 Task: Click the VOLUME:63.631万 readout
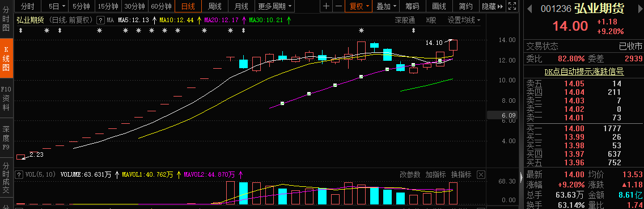click(86, 174)
